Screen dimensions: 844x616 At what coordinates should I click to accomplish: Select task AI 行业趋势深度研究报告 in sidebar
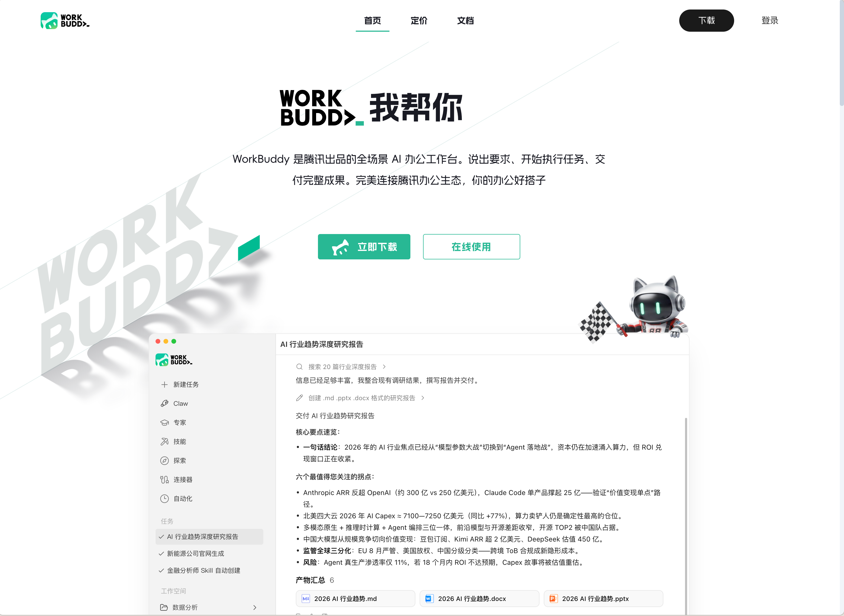(209, 536)
